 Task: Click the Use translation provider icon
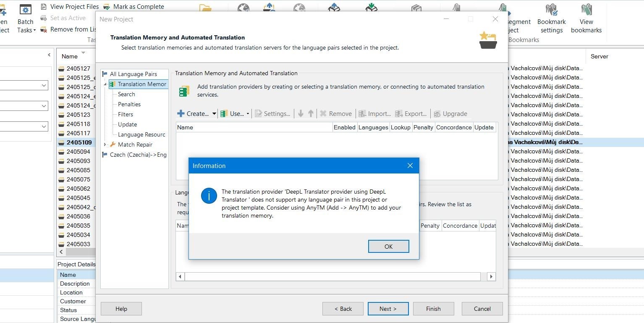pos(224,114)
